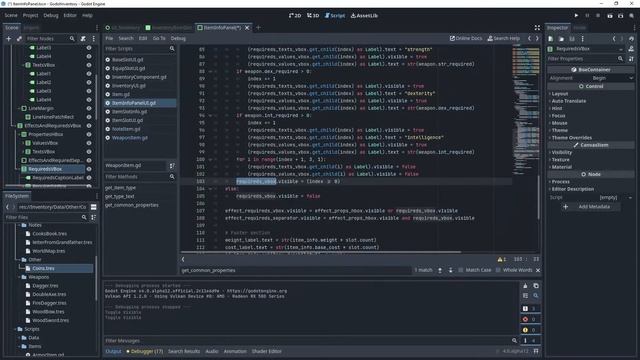Hide the PropertiesHBox node with its eye icon
The image size is (640, 360).
coord(89,134)
